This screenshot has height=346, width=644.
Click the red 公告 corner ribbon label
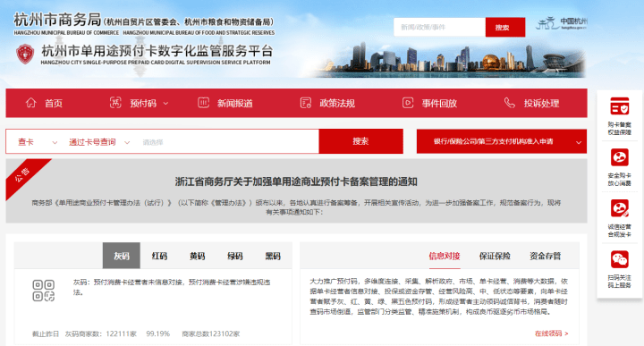22,174
